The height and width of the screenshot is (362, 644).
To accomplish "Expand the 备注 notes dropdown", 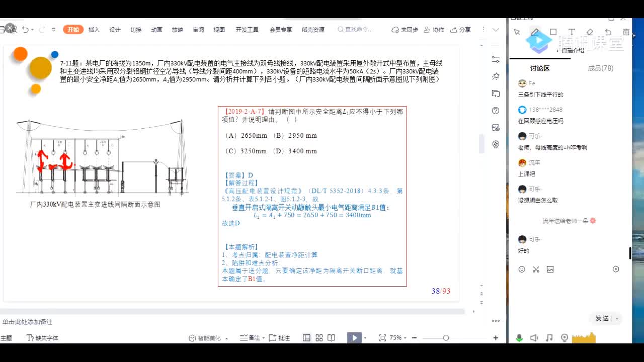I will point(250,338).
